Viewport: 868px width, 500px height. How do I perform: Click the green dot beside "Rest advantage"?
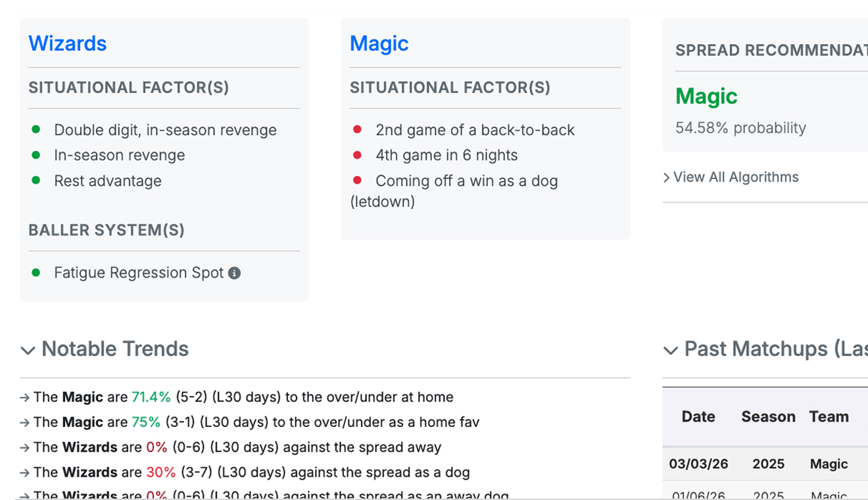click(36, 180)
